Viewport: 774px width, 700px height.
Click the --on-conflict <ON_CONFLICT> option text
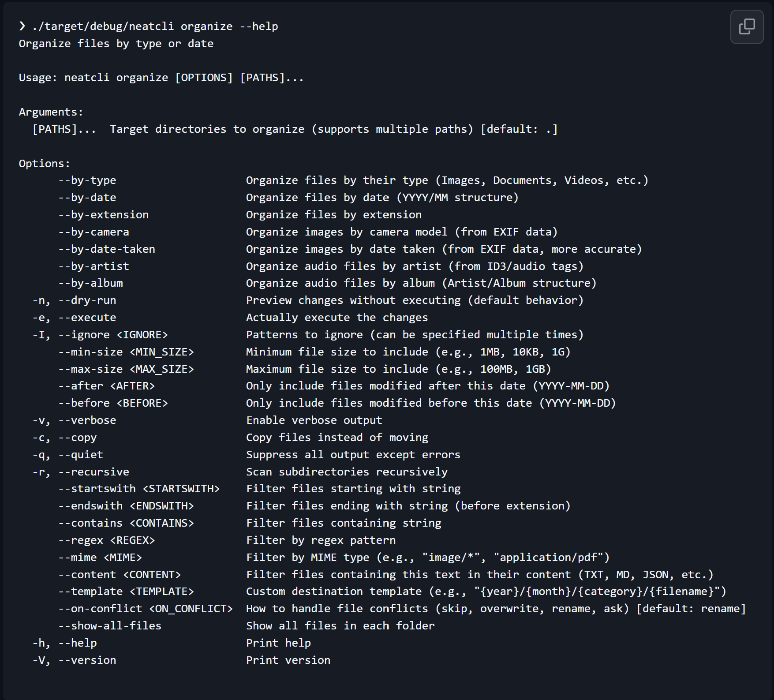[146, 609]
